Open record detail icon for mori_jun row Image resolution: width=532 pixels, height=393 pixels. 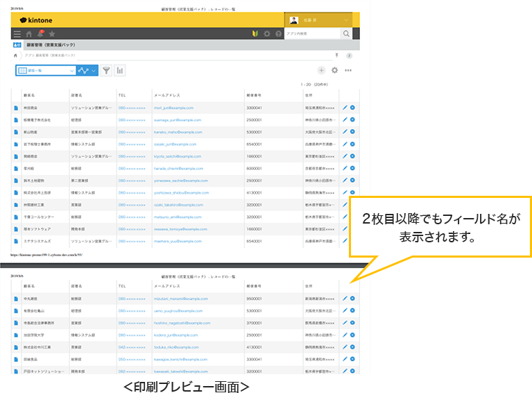tap(16, 108)
